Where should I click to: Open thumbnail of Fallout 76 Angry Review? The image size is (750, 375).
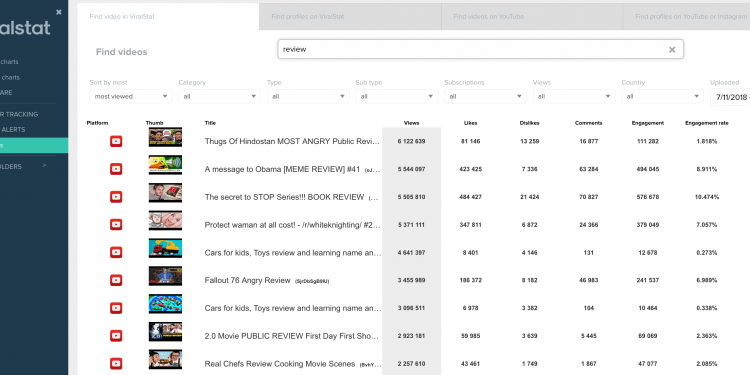pyautogui.click(x=165, y=276)
